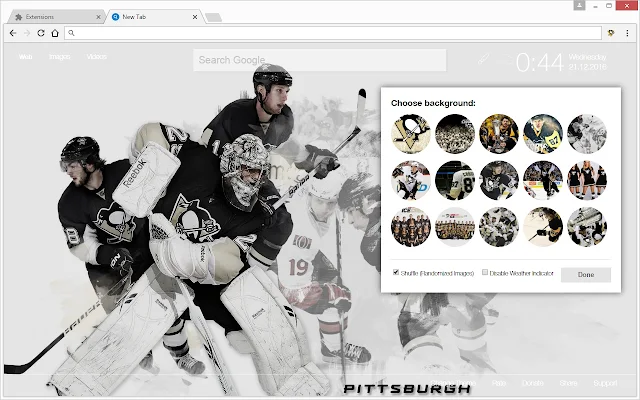Pick the players celebrating huddle background

(499, 227)
